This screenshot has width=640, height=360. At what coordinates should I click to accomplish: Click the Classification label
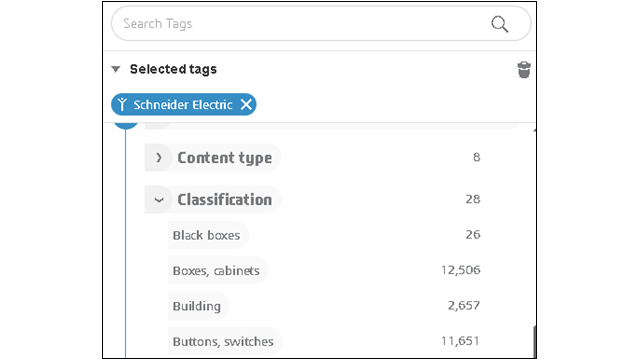click(x=225, y=200)
